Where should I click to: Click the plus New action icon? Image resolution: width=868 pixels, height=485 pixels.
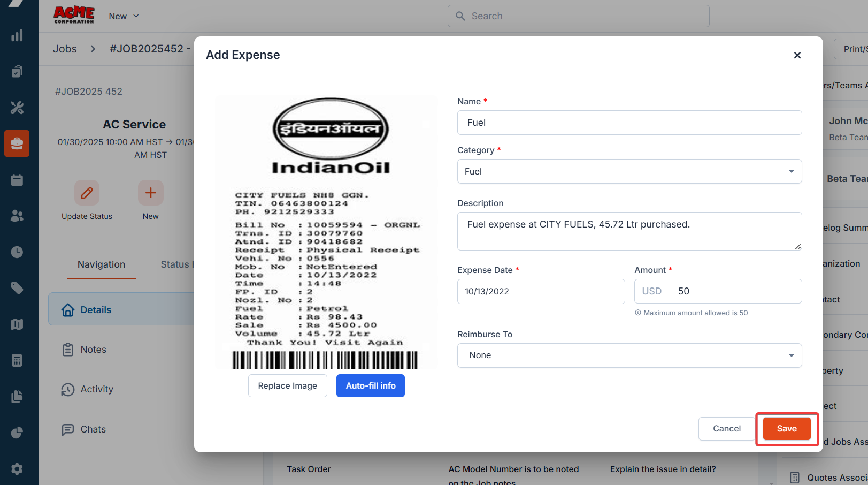[x=150, y=193]
